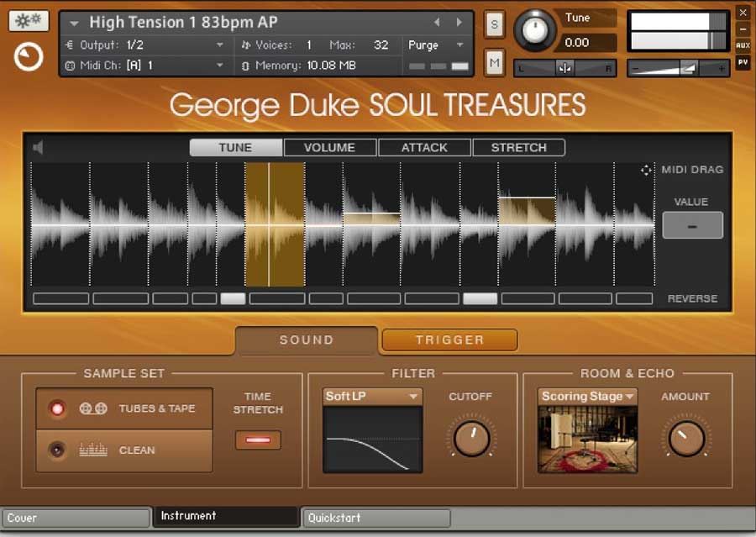Toggle the lit reverse box of fifth slice
Screen dimensions: 756x537
[x=233, y=298]
